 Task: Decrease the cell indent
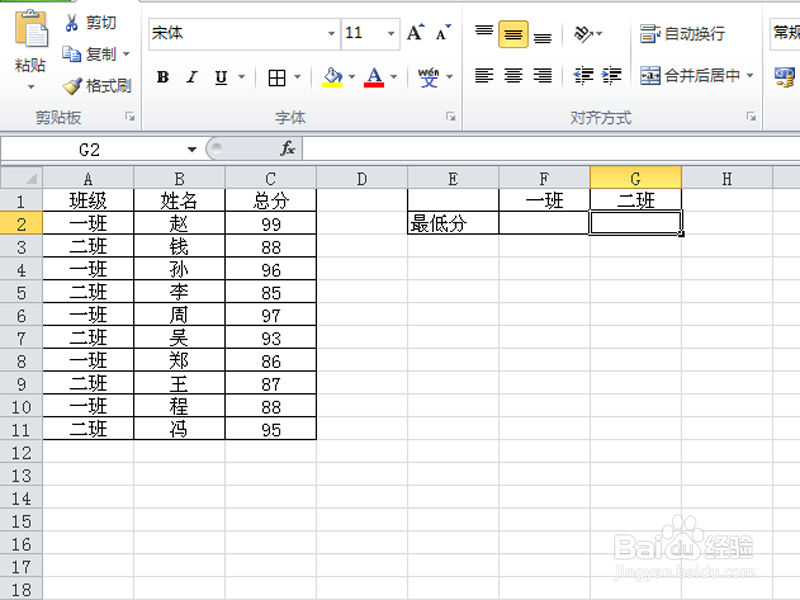[x=583, y=76]
